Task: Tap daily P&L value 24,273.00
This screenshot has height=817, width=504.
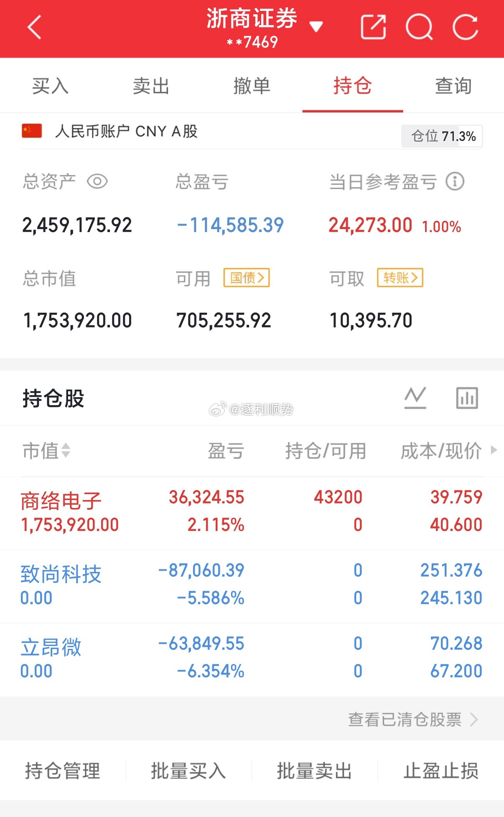Action: (x=370, y=225)
